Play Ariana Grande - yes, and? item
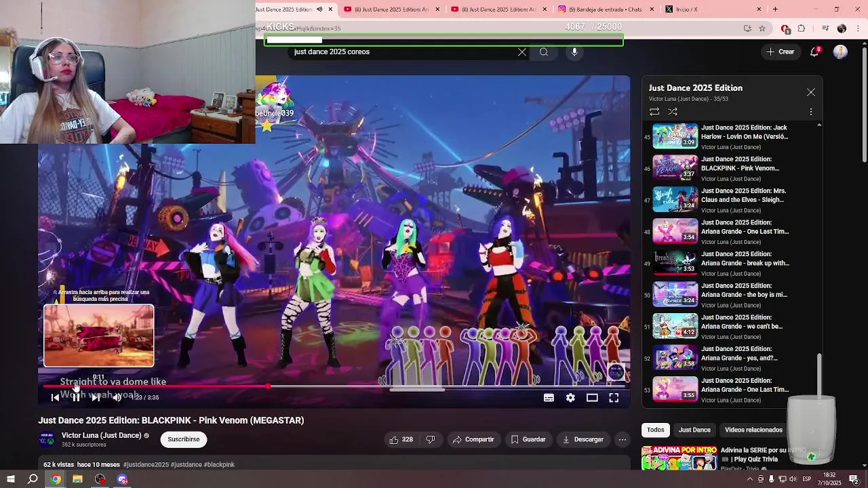The height and width of the screenshot is (488, 868). coord(728,358)
